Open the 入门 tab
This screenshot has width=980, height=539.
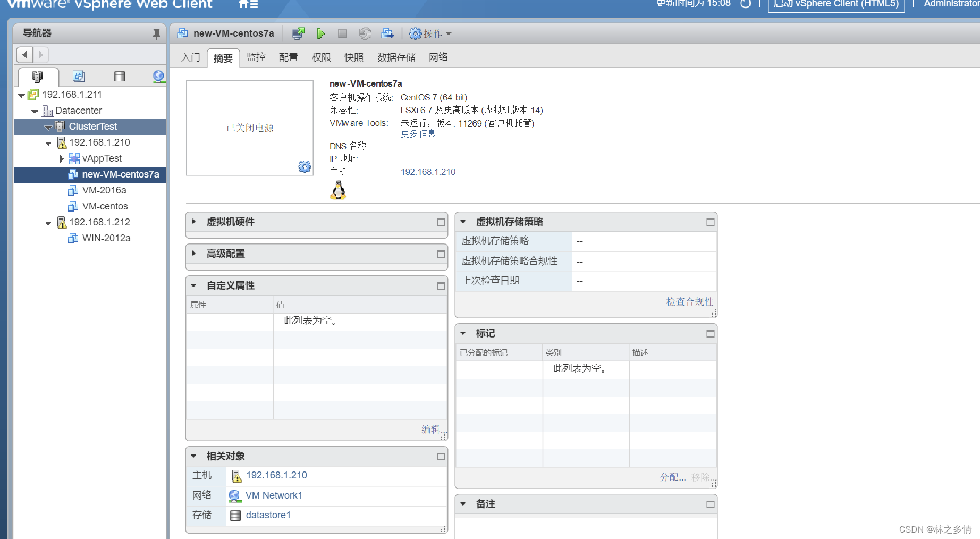pyautogui.click(x=191, y=57)
